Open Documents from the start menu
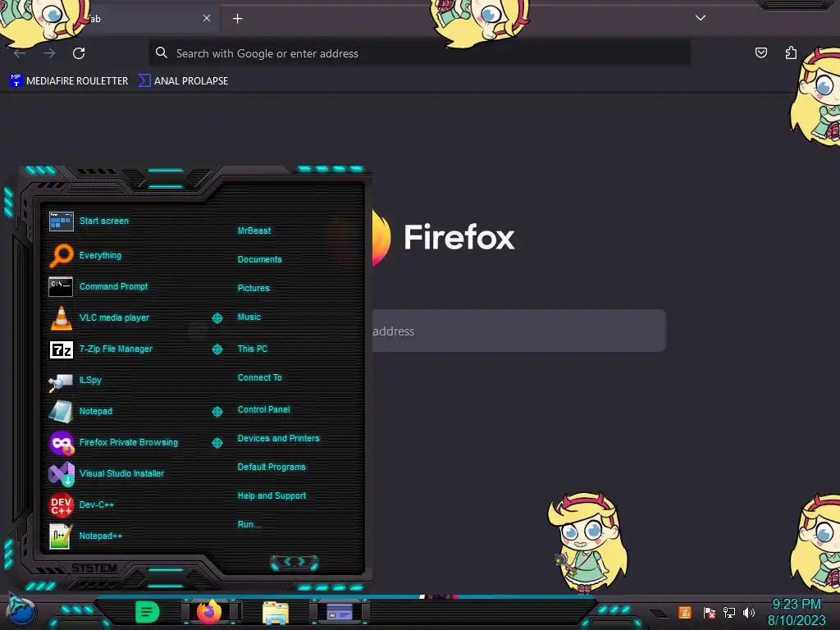840x630 pixels. coord(259,259)
